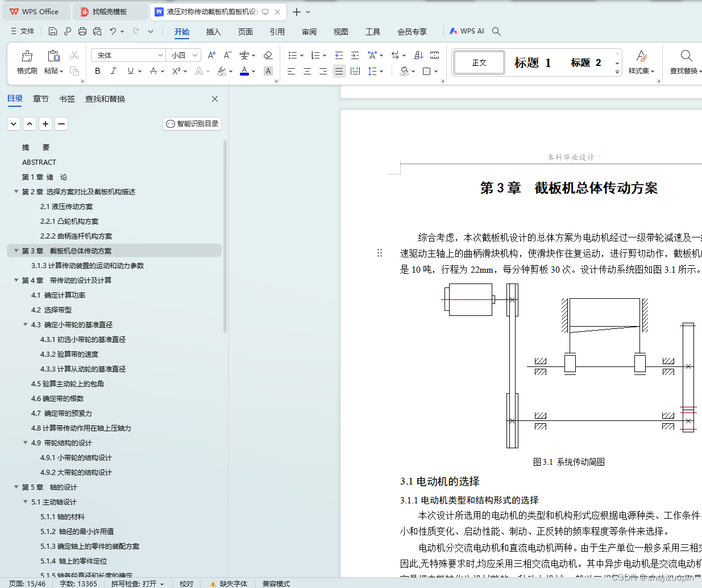Click the minus icon in the outline toolbar
702x588 pixels.
(61, 123)
